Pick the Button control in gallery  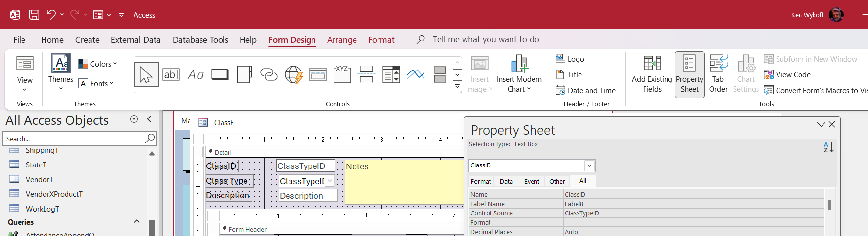click(x=220, y=74)
